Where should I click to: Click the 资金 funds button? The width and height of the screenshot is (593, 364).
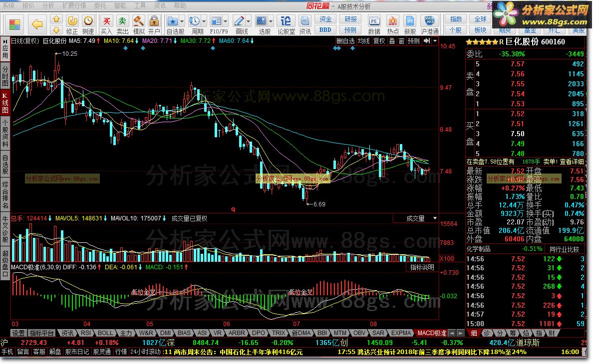coord(325,19)
